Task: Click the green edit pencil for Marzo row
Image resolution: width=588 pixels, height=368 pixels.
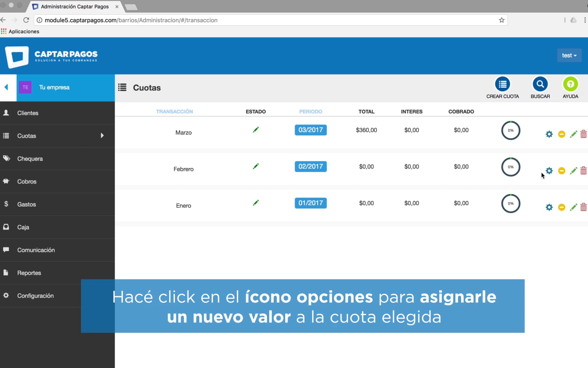Action: [573, 134]
